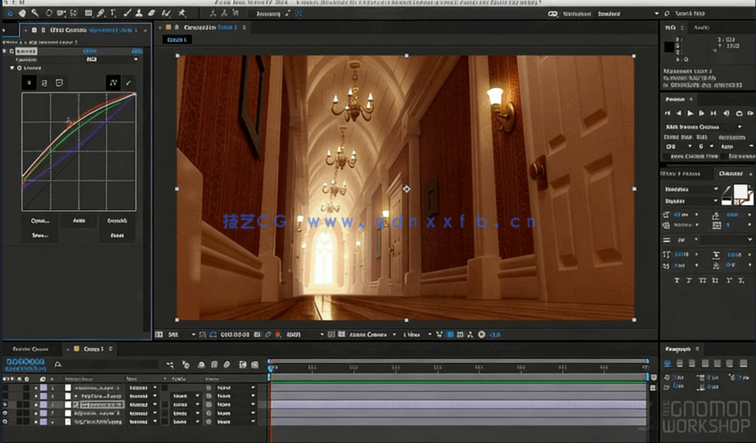Select the Zoom magnifier tool

tap(34, 13)
